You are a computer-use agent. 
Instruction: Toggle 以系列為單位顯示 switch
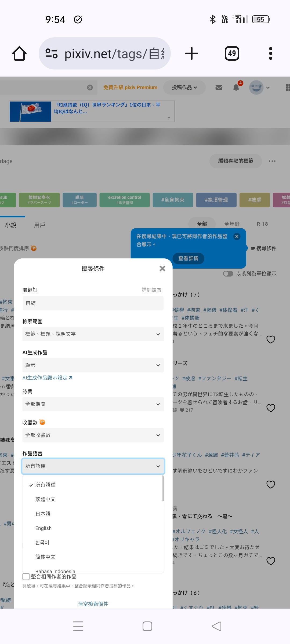[x=228, y=274]
